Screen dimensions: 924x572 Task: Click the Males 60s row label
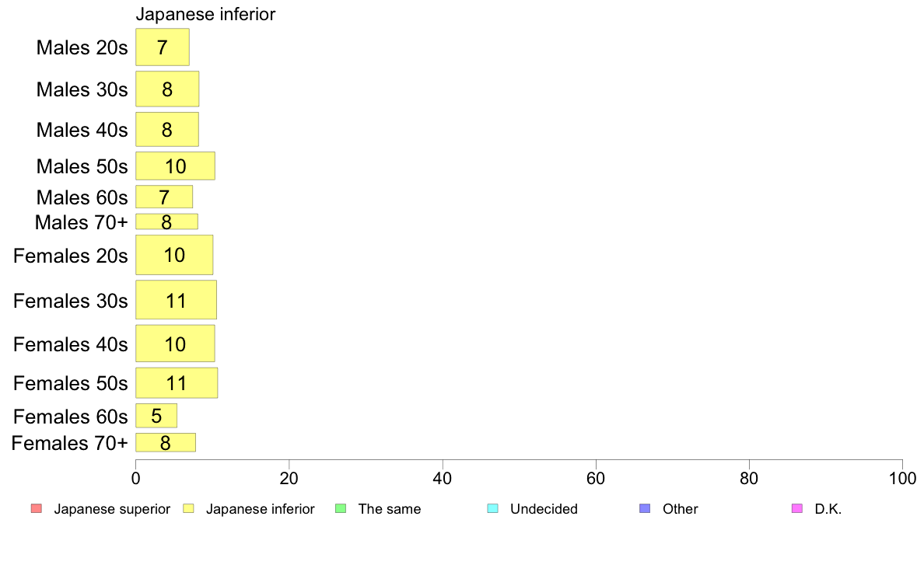(82, 197)
